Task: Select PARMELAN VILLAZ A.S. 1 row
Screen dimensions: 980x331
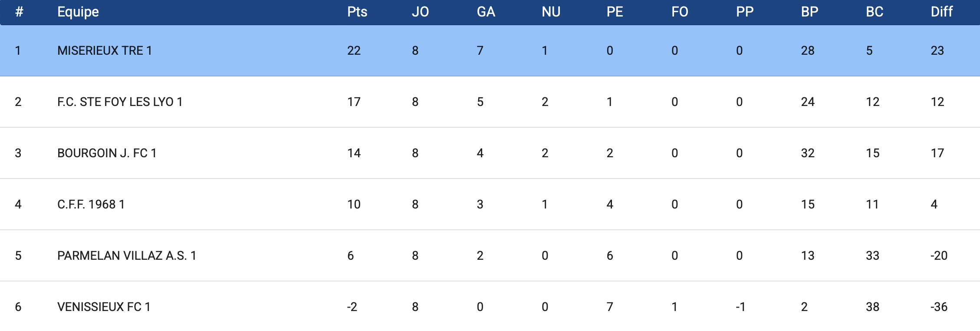Action: tap(490, 255)
